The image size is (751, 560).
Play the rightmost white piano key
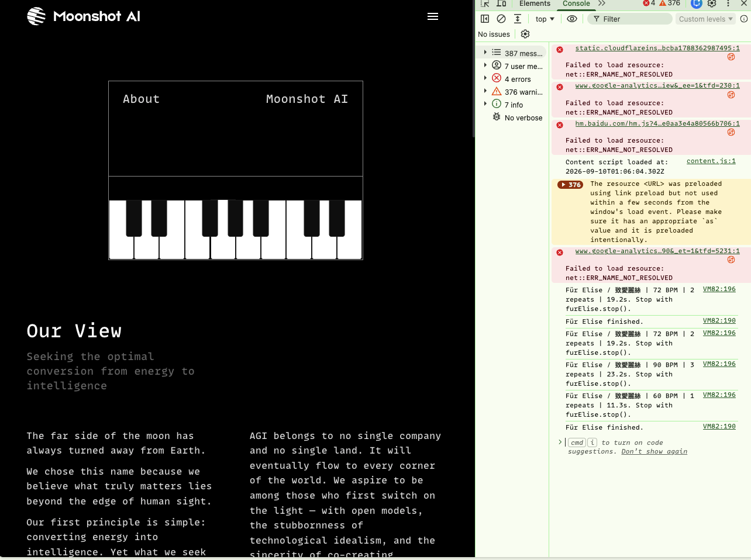[x=350, y=230]
